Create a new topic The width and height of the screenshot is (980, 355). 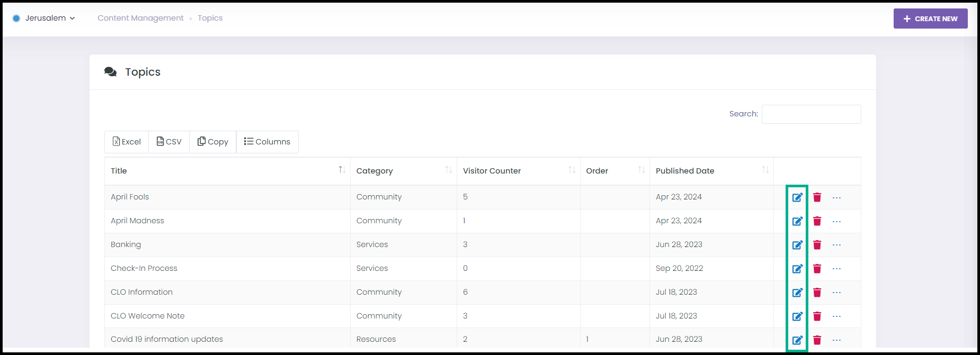point(930,19)
